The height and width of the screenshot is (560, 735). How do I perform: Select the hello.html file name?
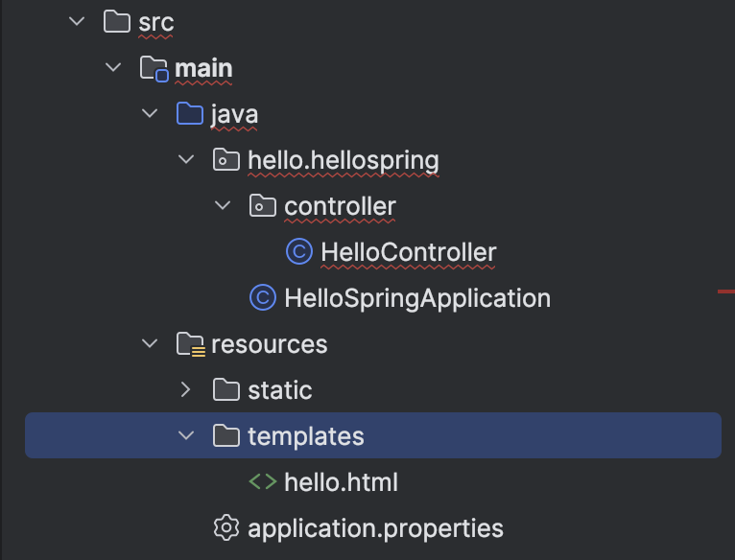tap(341, 482)
